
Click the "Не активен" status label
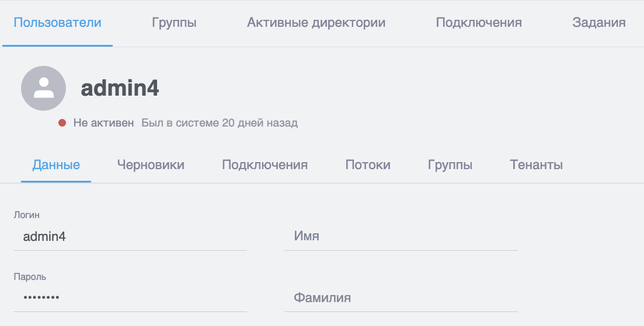(103, 123)
